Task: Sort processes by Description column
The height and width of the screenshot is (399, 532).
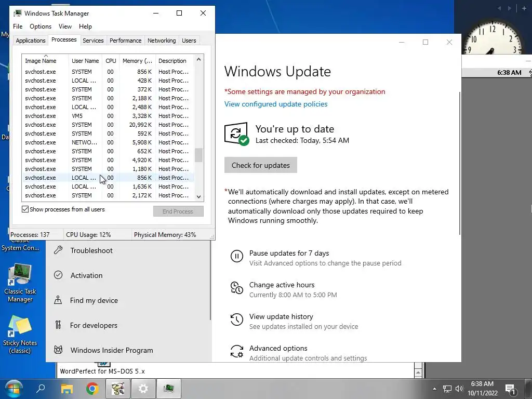Action: pyautogui.click(x=175, y=61)
